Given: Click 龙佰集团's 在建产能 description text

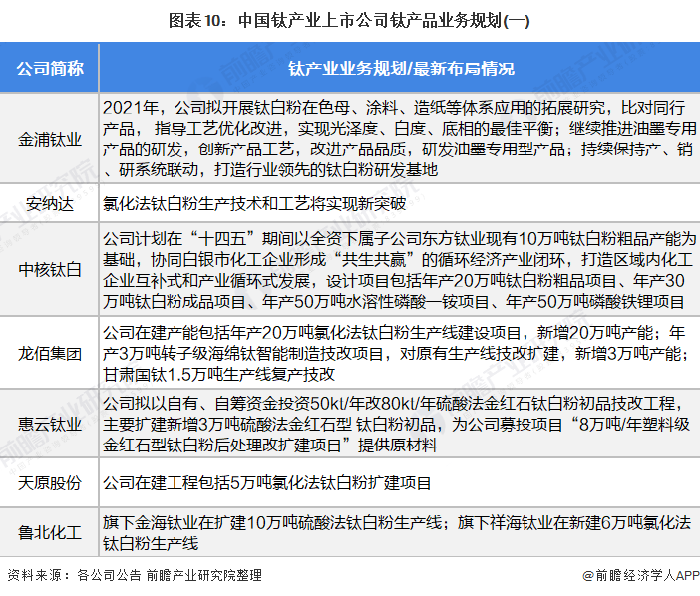Looking at the screenshot, I should [401, 353].
